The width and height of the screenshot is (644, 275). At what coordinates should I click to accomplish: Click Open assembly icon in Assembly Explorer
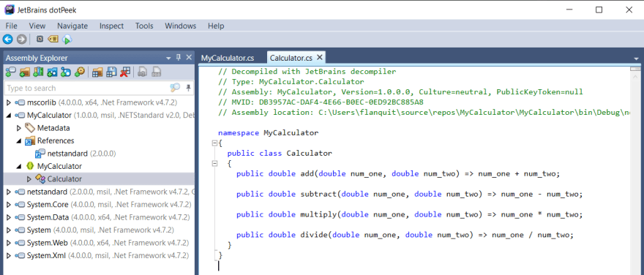coord(11,72)
